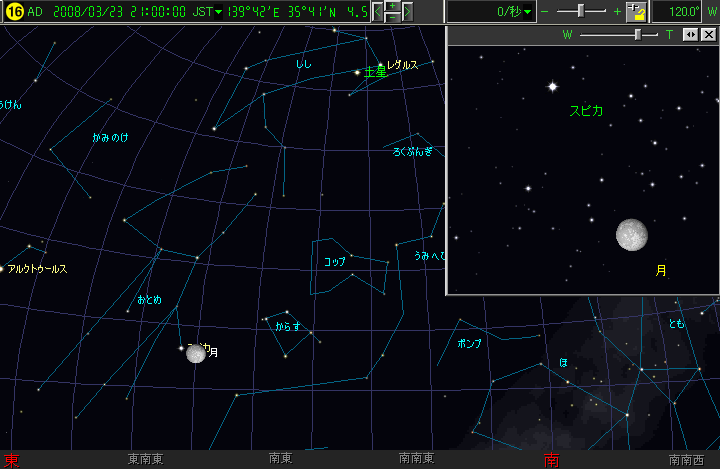Click the Moon in the main sky
The image size is (720, 469).
(x=195, y=353)
